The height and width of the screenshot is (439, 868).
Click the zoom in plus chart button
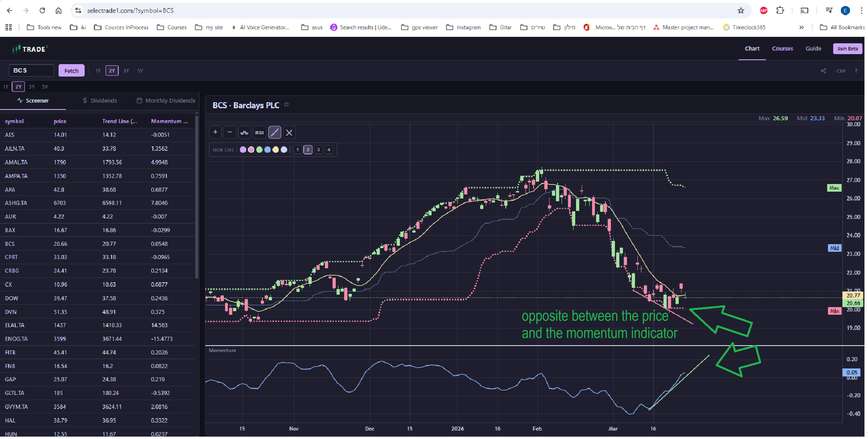(215, 132)
